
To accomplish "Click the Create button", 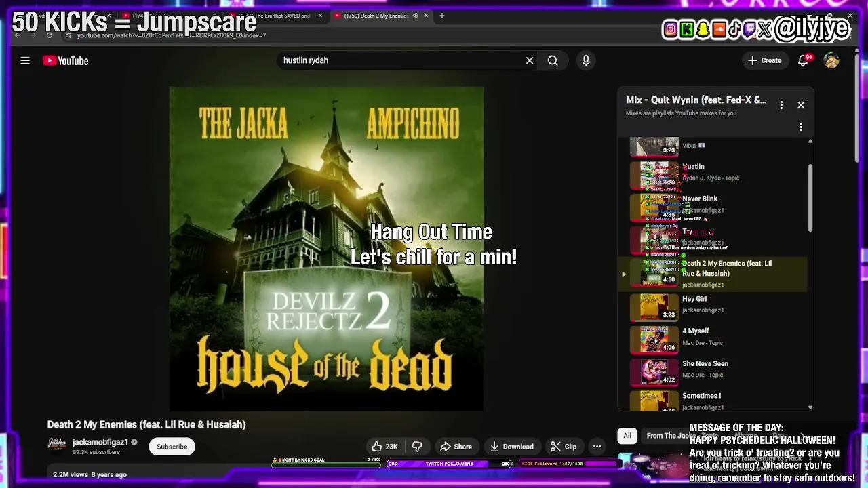I will (765, 60).
